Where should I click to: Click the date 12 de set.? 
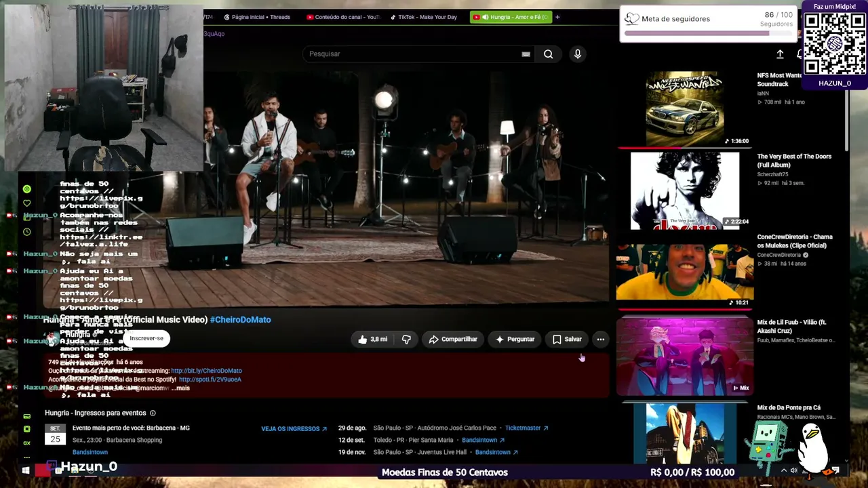coord(352,441)
